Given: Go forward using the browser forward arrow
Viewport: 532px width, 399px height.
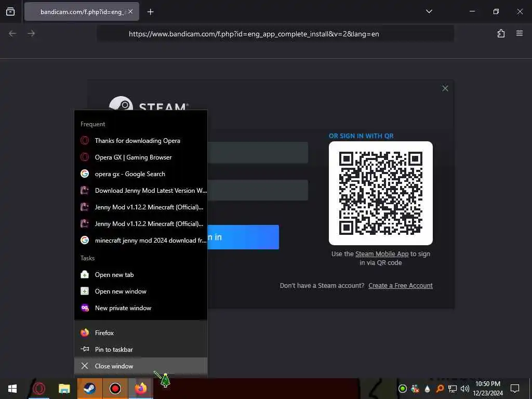Looking at the screenshot, I should 31,33.
